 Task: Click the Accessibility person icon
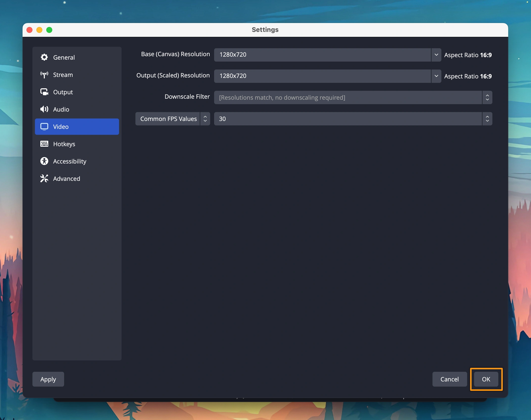tap(44, 161)
